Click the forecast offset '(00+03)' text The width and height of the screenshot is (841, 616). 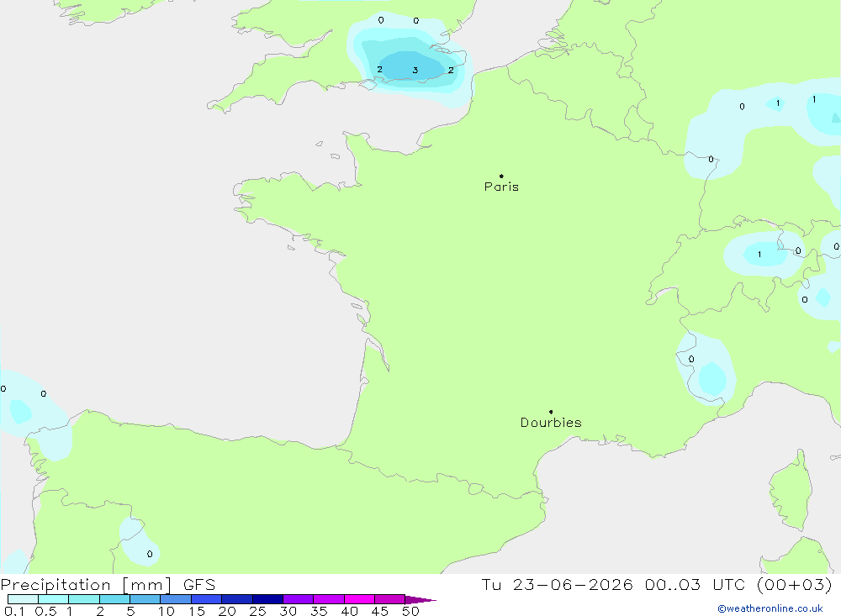click(x=795, y=585)
